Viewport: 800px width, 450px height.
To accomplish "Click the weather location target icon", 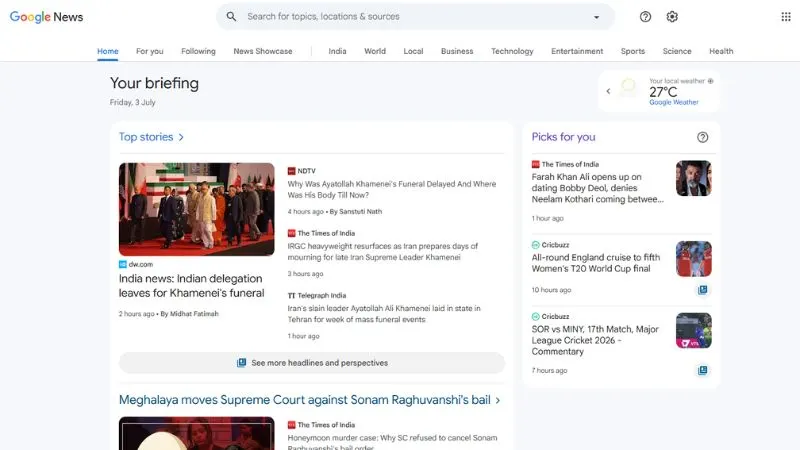I will 710,81.
